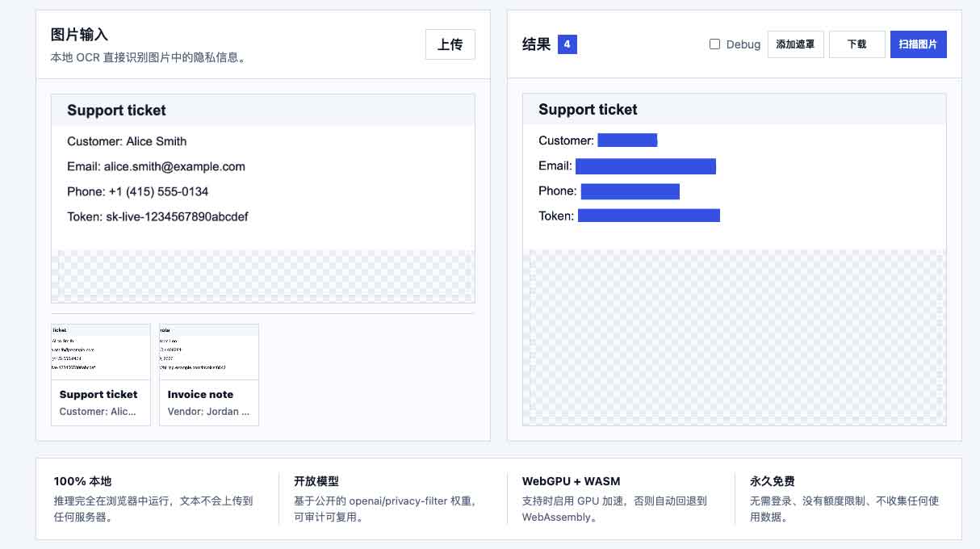Click the blue mask over the Token value
This screenshot has width=980, height=549.
[649, 216]
